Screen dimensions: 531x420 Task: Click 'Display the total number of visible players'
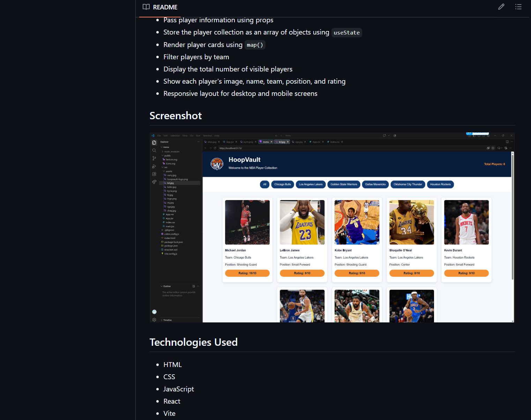click(228, 69)
